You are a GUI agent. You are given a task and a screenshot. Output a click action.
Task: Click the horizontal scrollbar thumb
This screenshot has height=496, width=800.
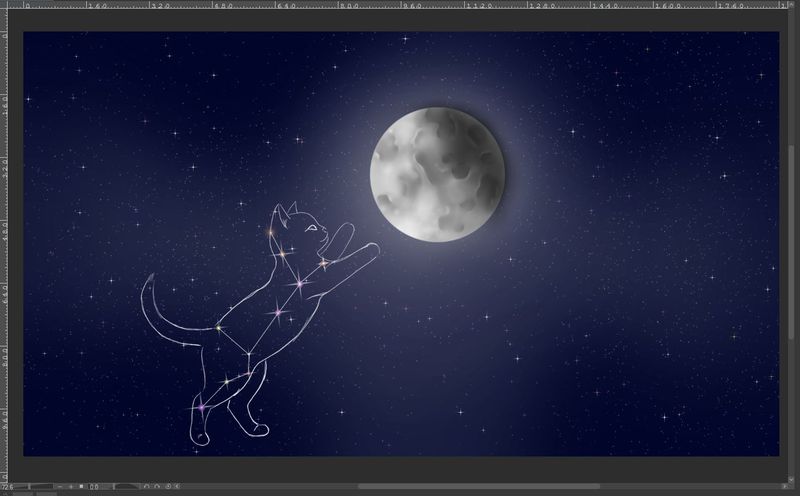pos(480,486)
